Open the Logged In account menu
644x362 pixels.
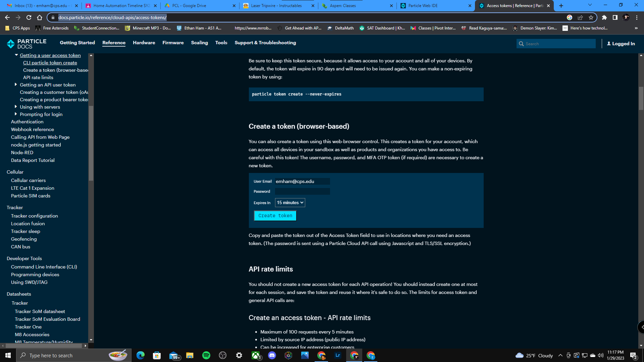(621, 44)
